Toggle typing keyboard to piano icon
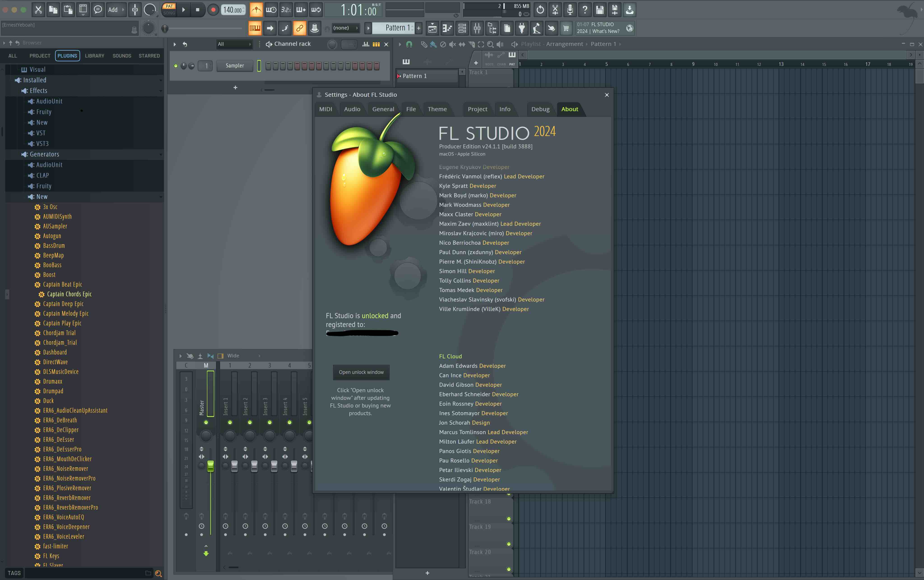 point(255,28)
